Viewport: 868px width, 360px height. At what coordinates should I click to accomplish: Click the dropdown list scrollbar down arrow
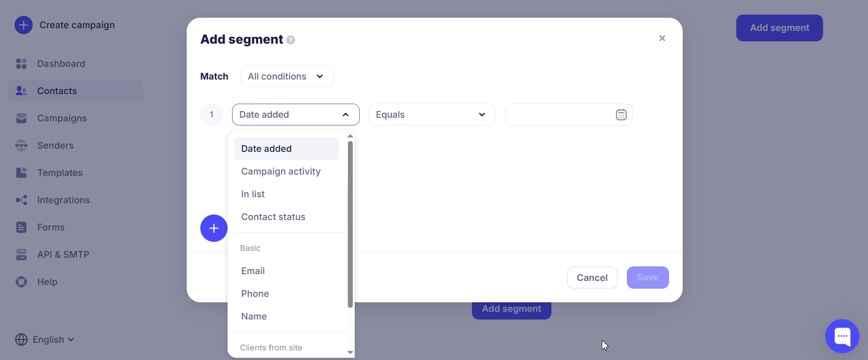pyautogui.click(x=350, y=352)
